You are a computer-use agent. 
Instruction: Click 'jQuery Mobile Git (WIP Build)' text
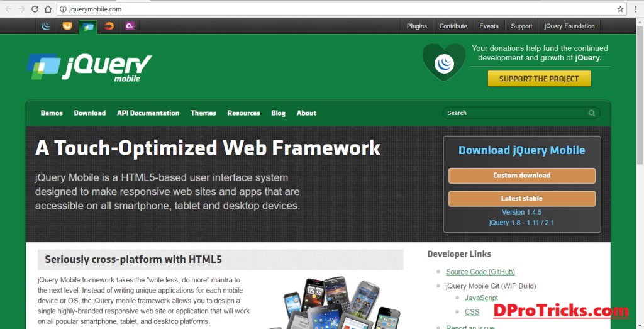tap(491, 286)
